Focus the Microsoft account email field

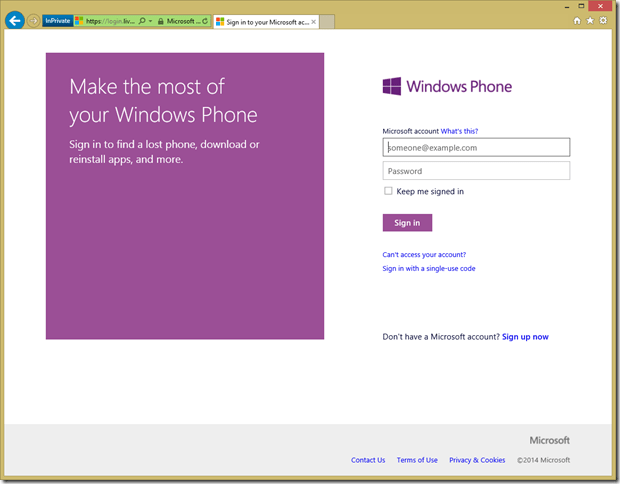coord(476,147)
